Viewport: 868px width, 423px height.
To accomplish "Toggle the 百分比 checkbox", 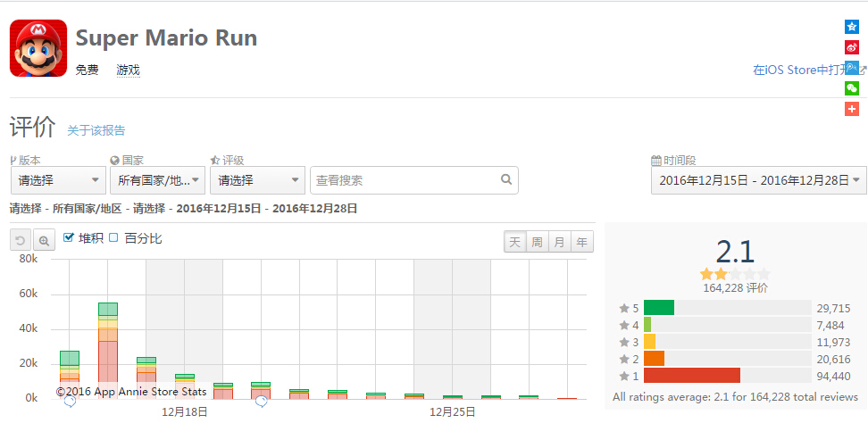I will tap(113, 237).
